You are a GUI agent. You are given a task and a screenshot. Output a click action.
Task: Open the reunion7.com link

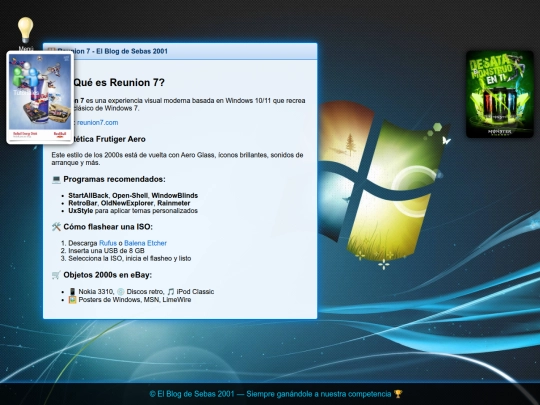[97, 123]
